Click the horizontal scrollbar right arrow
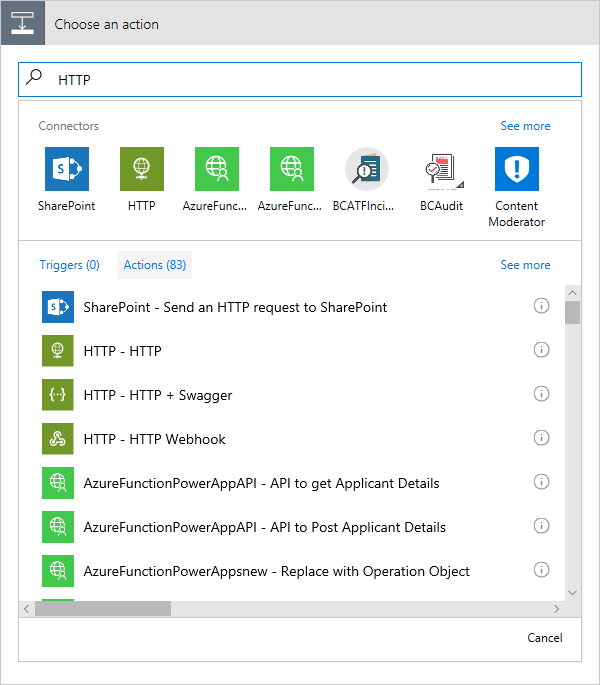Image resolution: width=600 pixels, height=685 pixels. [556, 609]
